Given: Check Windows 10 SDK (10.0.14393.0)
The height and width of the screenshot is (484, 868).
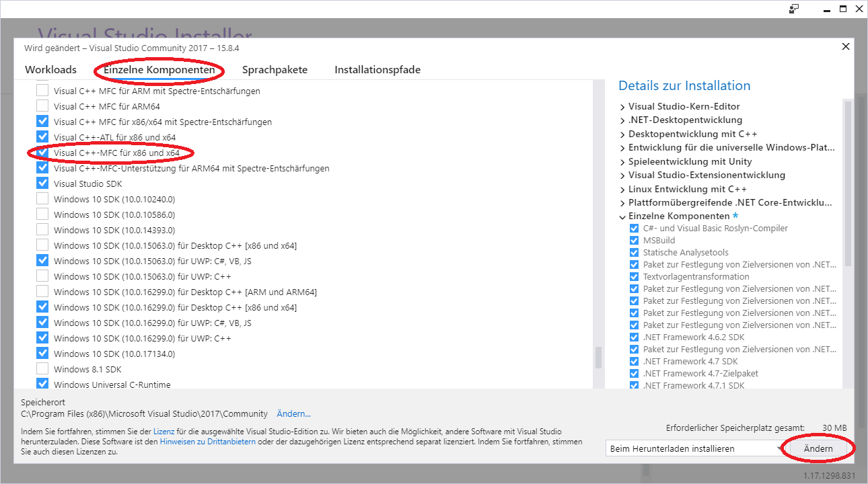Looking at the screenshot, I should (x=42, y=230).
